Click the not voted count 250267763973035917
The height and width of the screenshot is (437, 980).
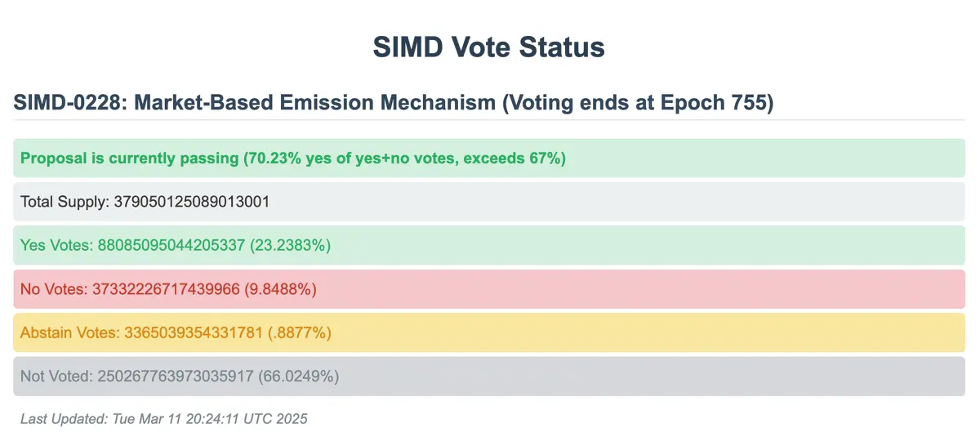[x=176, y=377]
